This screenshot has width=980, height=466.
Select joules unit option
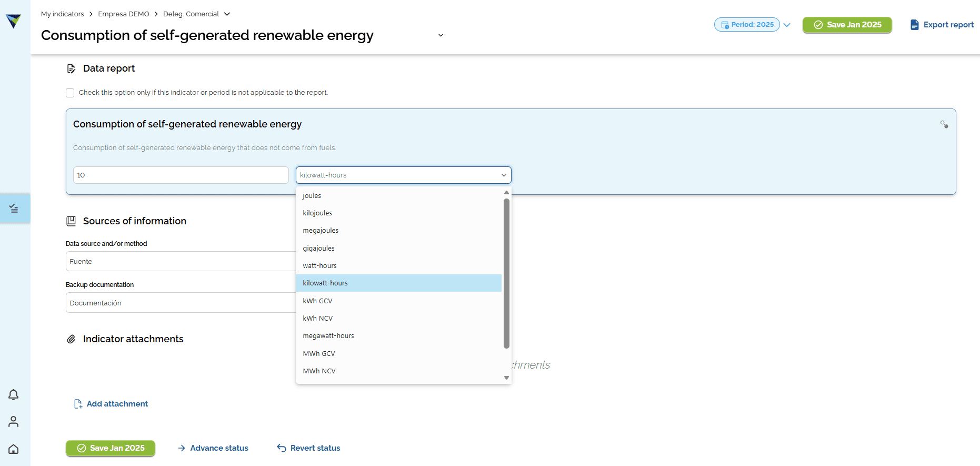point(398,195)
